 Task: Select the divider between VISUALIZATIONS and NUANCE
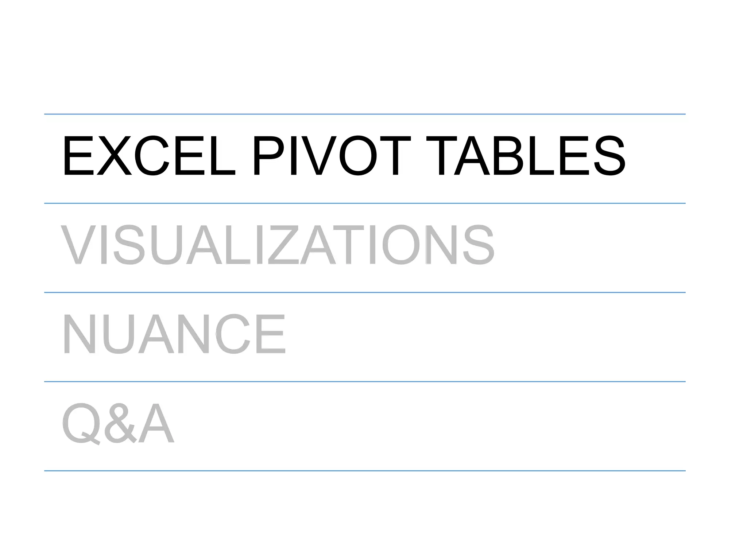pyautogui.click(x=365, y=292)
